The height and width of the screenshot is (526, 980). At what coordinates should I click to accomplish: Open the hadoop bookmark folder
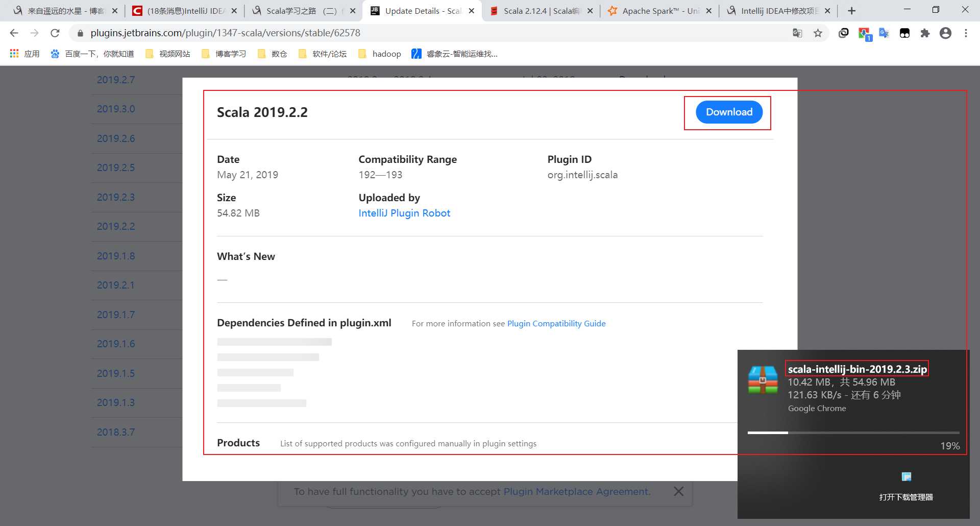(x=379, y=54)
